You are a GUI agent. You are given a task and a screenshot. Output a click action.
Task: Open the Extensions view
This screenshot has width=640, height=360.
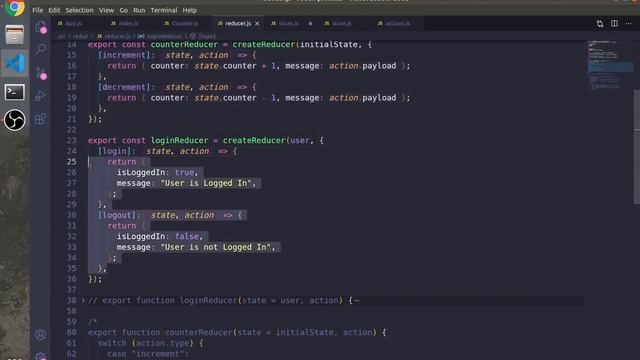click(40, 119)
